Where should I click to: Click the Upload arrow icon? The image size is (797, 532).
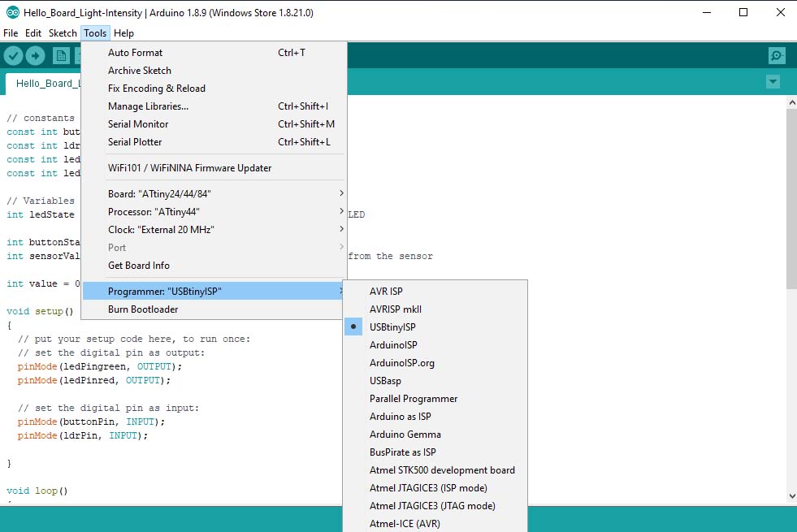pyautogui.click(x=35, y=55)
